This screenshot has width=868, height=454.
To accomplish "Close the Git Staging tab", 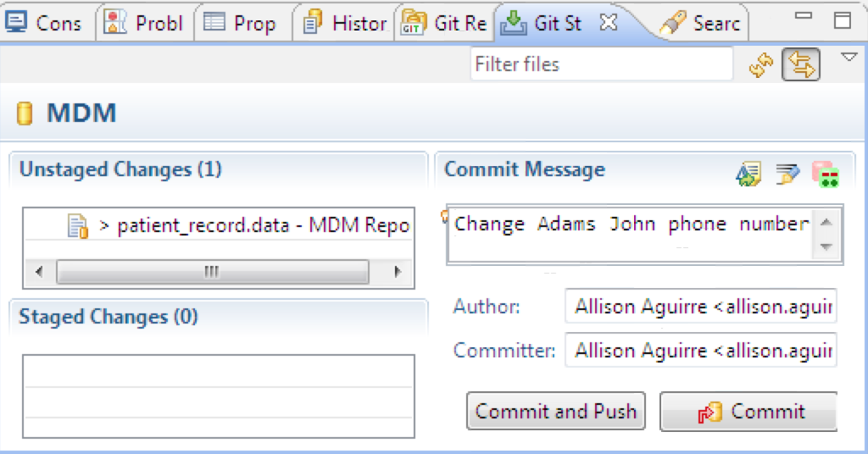I will point(609,23).
